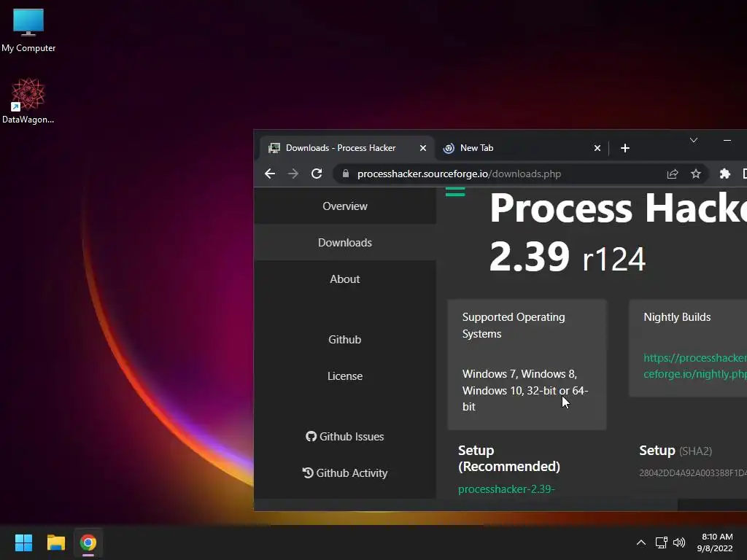The image size is (747, 560).
Task: Close the New Tab tab
Action: click(597, 148)
